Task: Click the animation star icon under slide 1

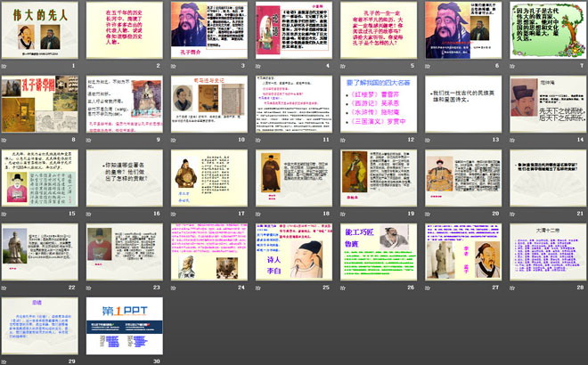Action: point(4,66)
